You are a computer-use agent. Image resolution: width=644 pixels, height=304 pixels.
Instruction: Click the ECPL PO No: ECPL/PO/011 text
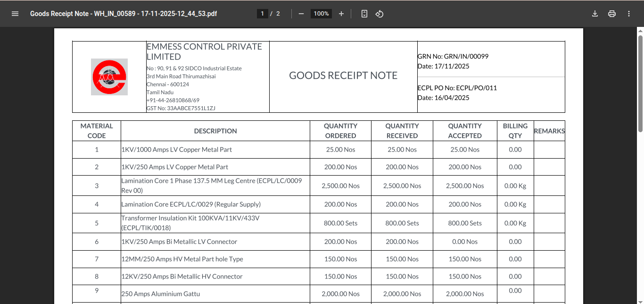click(x=457, y=88)
